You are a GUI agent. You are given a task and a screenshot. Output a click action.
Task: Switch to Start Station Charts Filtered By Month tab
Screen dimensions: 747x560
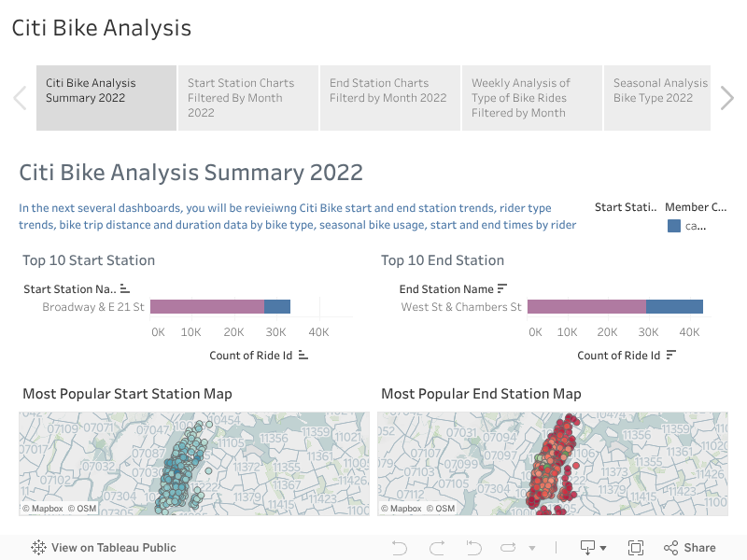247,97
